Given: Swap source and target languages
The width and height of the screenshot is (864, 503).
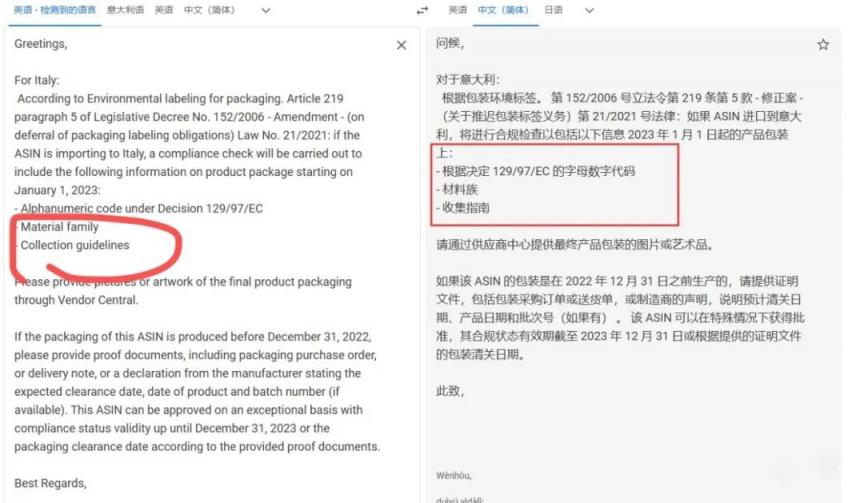Looking at the screenshot, I should tap(422, 10).
